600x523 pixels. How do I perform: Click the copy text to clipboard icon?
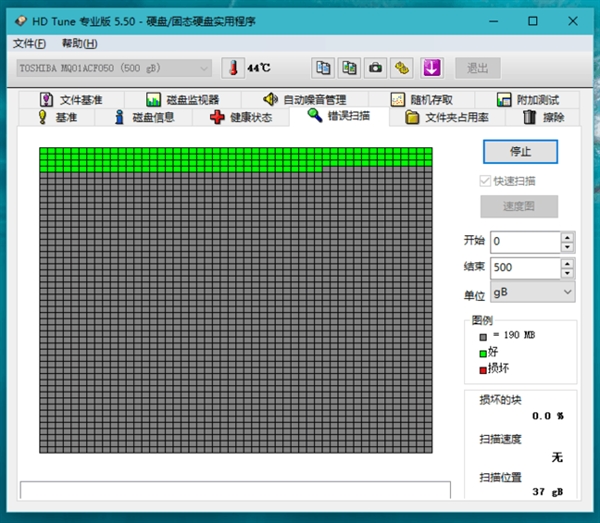coord(323,68)
